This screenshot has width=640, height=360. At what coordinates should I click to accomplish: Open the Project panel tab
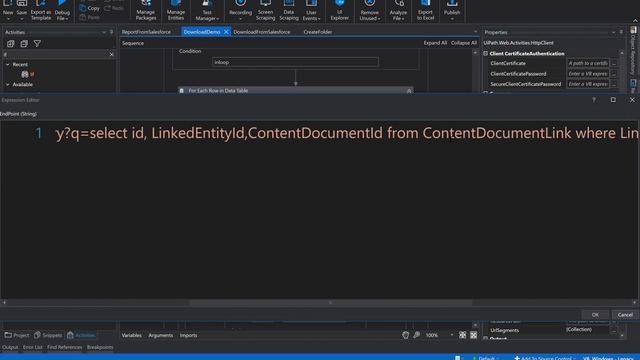17,335
